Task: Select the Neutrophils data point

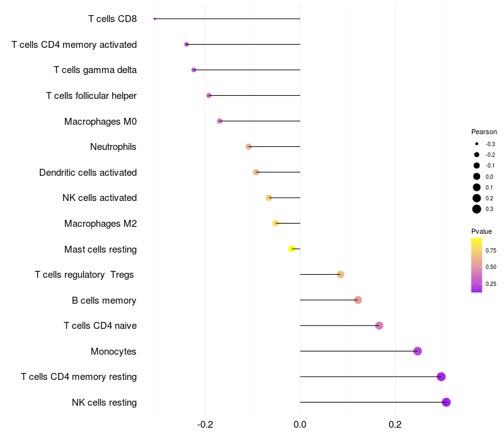Action: (248, 147)
